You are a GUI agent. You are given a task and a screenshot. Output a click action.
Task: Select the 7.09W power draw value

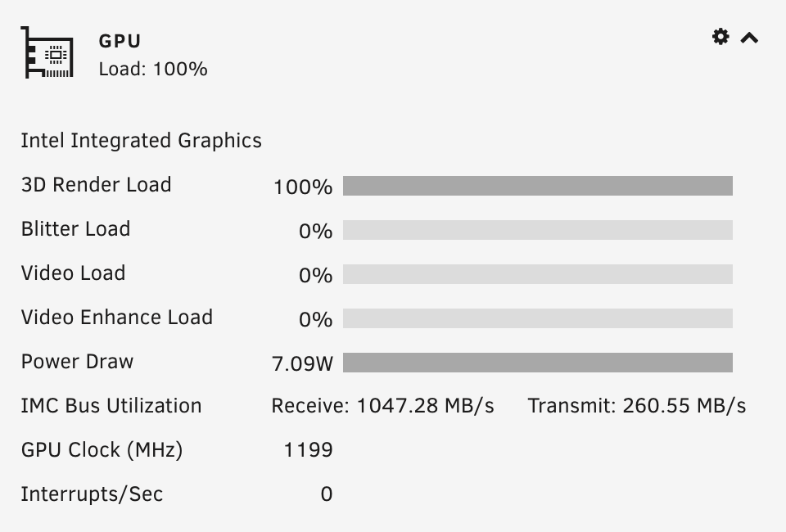pyautogui.click(x=302, y=363)
